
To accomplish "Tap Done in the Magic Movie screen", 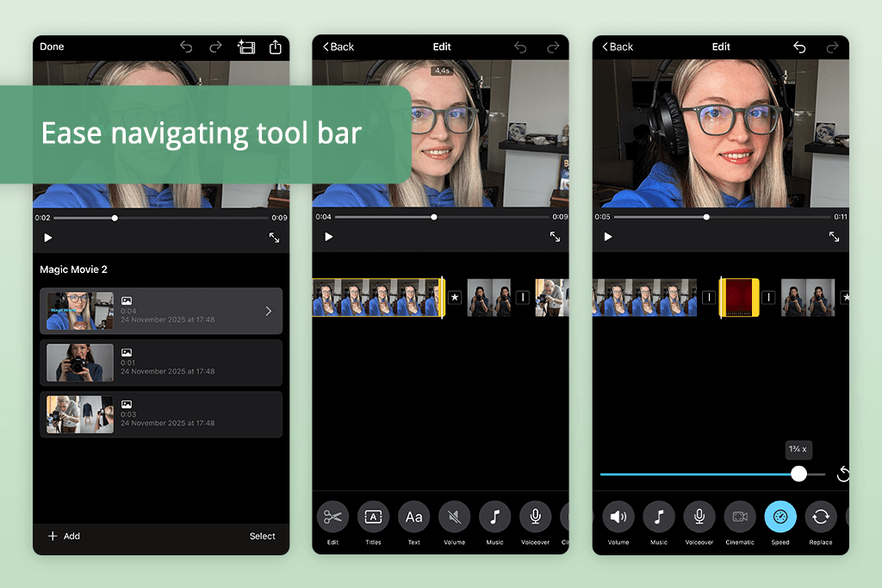I will [52, 46].
